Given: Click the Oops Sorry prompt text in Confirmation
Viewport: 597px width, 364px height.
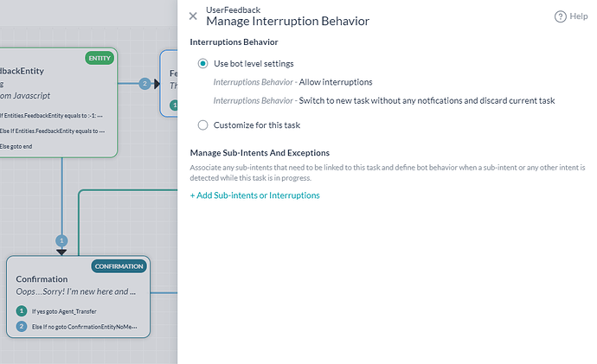Looking at the screenshot, I should click(x=78, y=291).
